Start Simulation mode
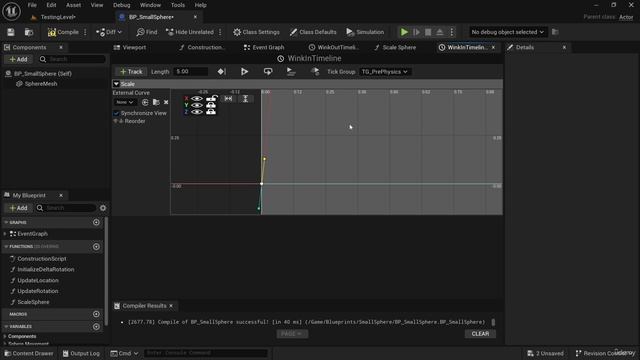Screen dimensions: 640x360 pos(365,32)
